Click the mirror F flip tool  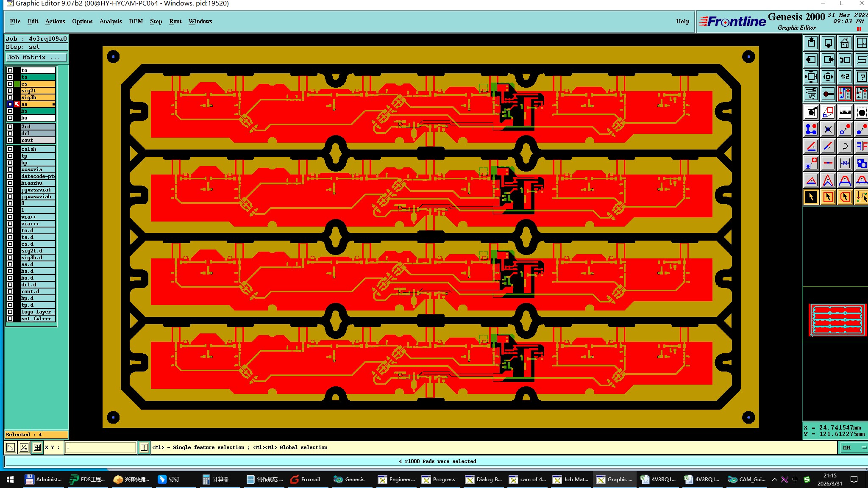[x=861, y=146]
